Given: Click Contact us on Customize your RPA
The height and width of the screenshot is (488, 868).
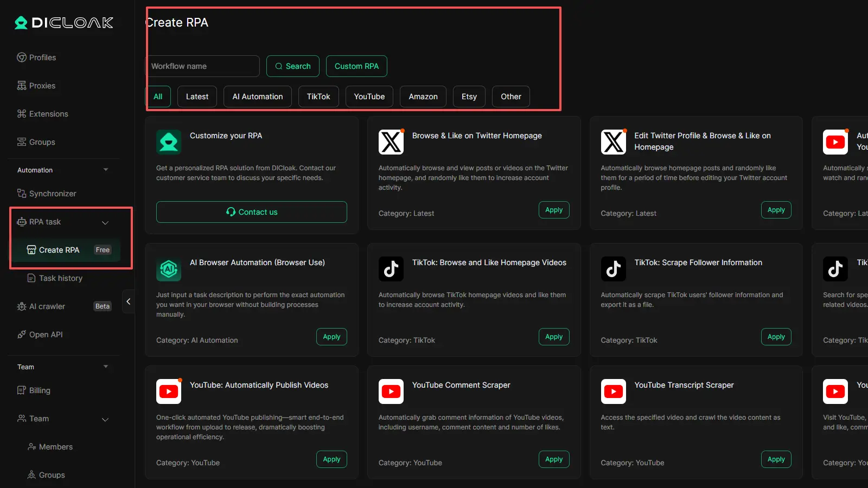Looking at the screenshot, I should click(252, 212).
